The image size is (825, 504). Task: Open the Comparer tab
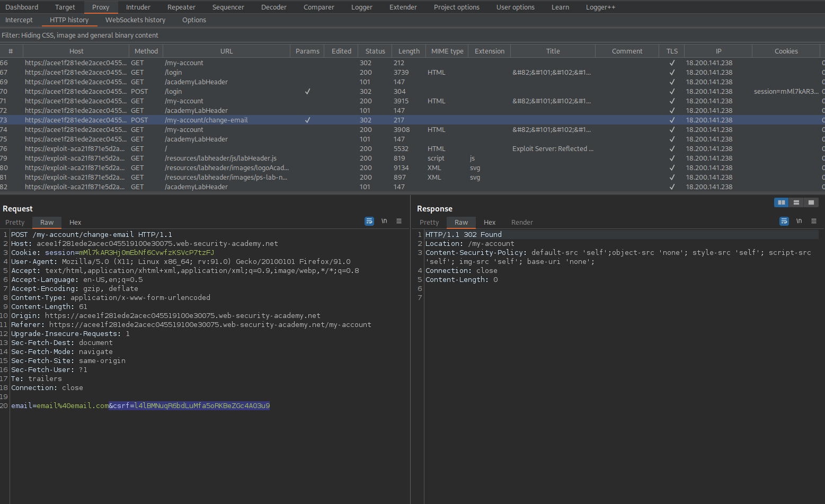pyautogui.click(x=319, y=7)
